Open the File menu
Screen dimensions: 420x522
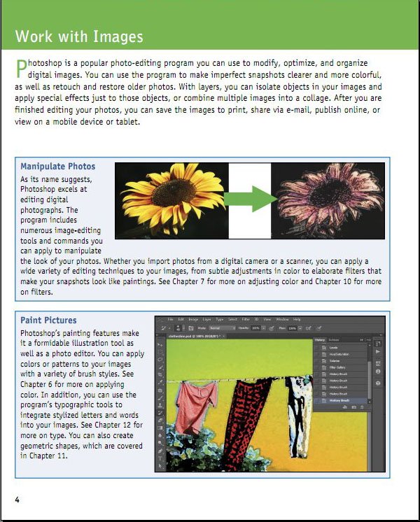[170, 319]
